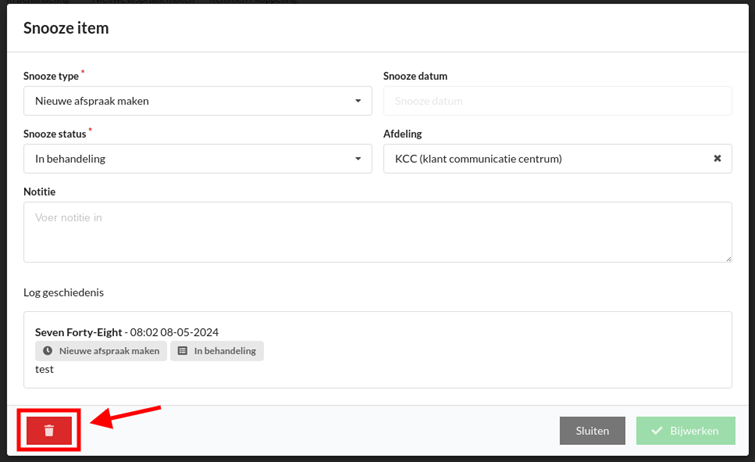Image resolution: width=755 pixels, height=462 pixels.
Task: Open Snooze type dropdown arrow
Action: click(x=358, y=101)
